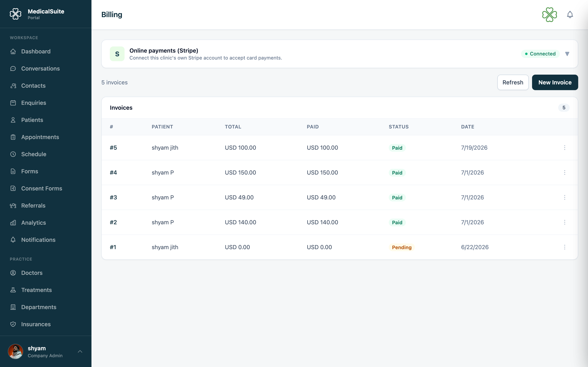Open the three-dot menu for invoice #3

(565, 197)
